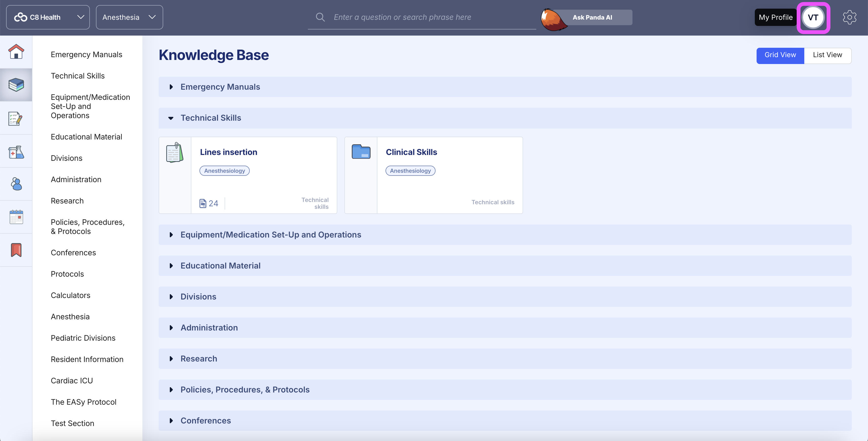This screenshot has height=441, width=868.
Task: Select Anesthesia in side menu
Action: pyautogui.click(x=70, y=317)
